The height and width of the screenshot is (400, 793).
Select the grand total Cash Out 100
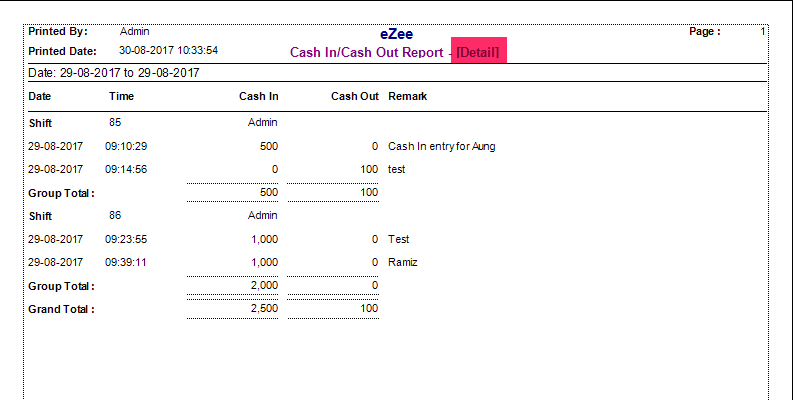[369, 308]
